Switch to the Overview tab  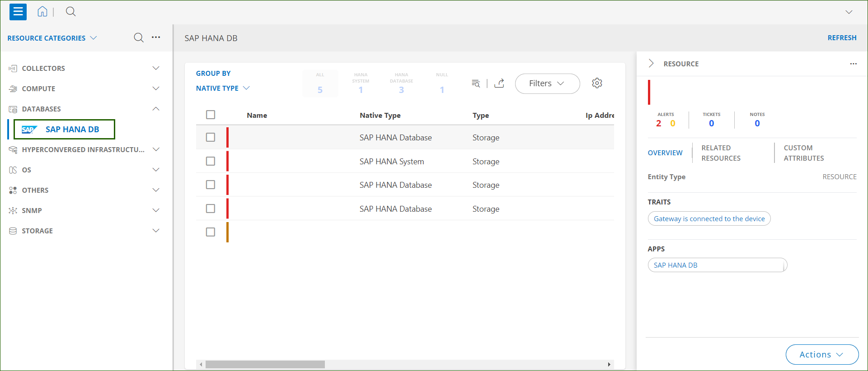[665, 153]
